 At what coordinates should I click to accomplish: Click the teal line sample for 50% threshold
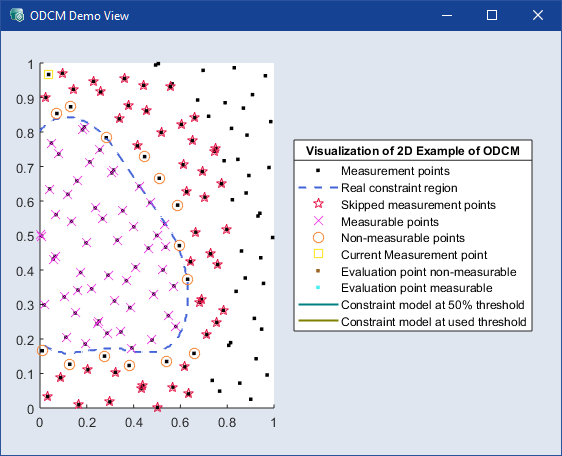tap(318, 305)
